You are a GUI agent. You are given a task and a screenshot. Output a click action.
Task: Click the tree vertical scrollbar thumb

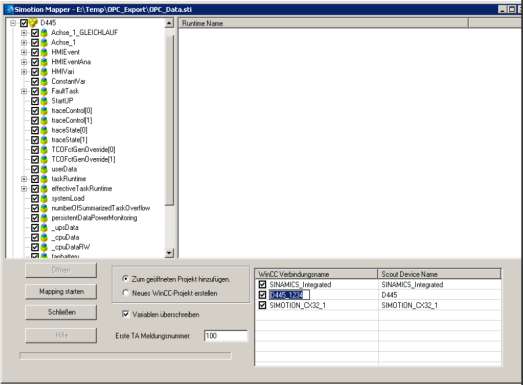169,120
